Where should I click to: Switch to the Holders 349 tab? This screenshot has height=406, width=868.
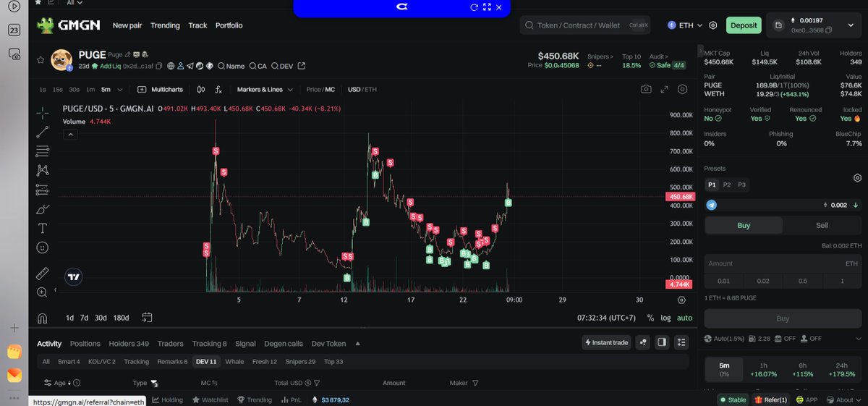tap(129, 344)
